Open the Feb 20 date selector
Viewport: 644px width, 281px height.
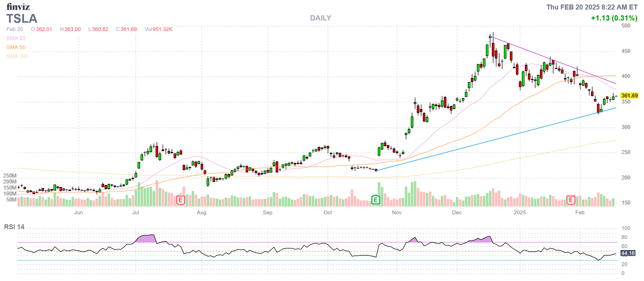[14, 29]
